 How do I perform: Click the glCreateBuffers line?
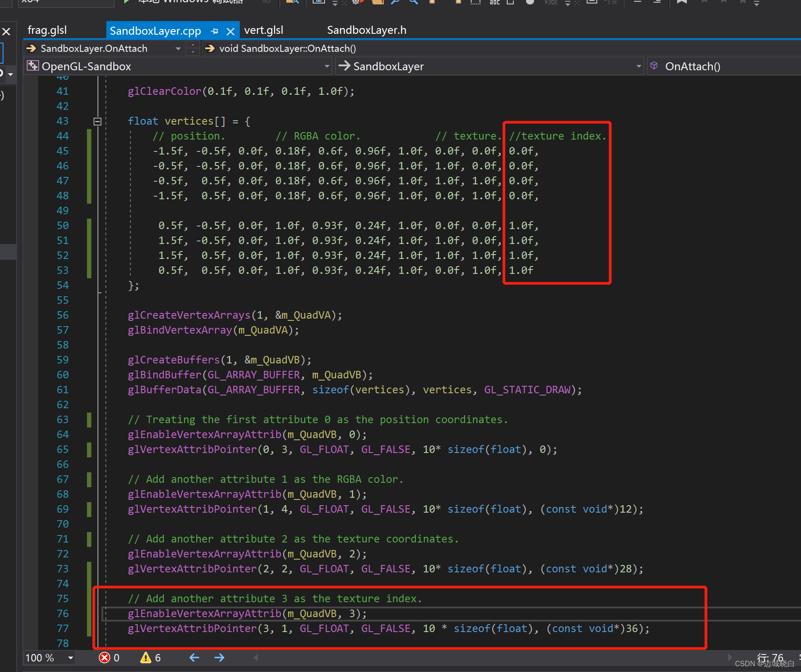[220, 360]
